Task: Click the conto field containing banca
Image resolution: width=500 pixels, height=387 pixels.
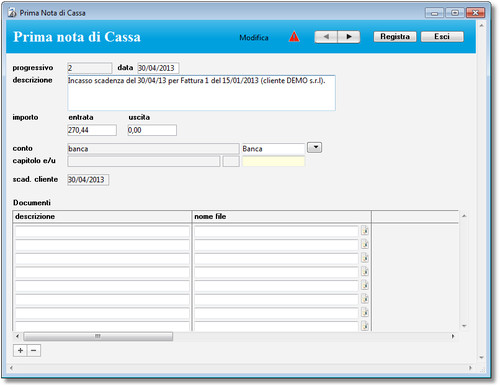Action: click(153, 149)
